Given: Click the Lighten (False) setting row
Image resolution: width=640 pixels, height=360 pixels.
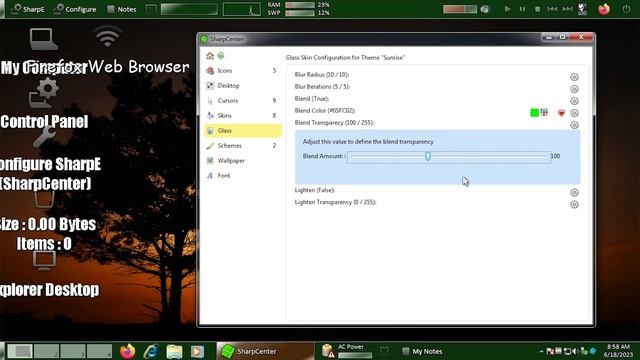Looking at the screenshot, I should tap(315, 190).
